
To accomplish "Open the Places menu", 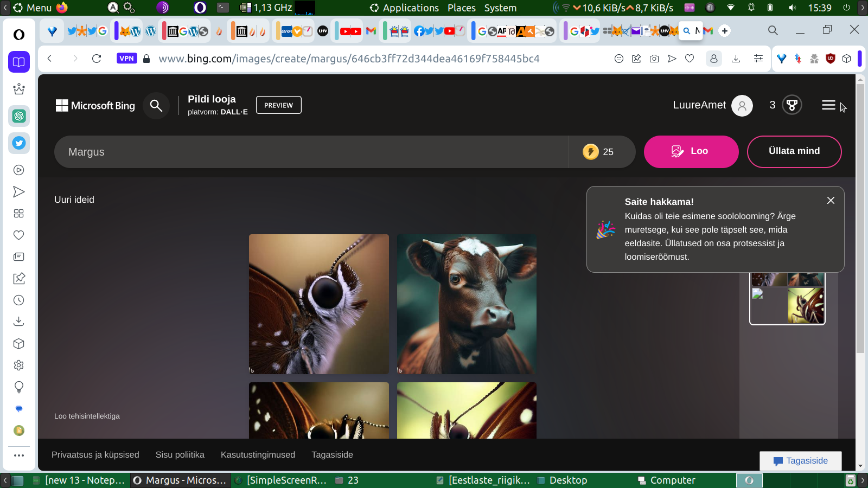I will pos(462,8).
